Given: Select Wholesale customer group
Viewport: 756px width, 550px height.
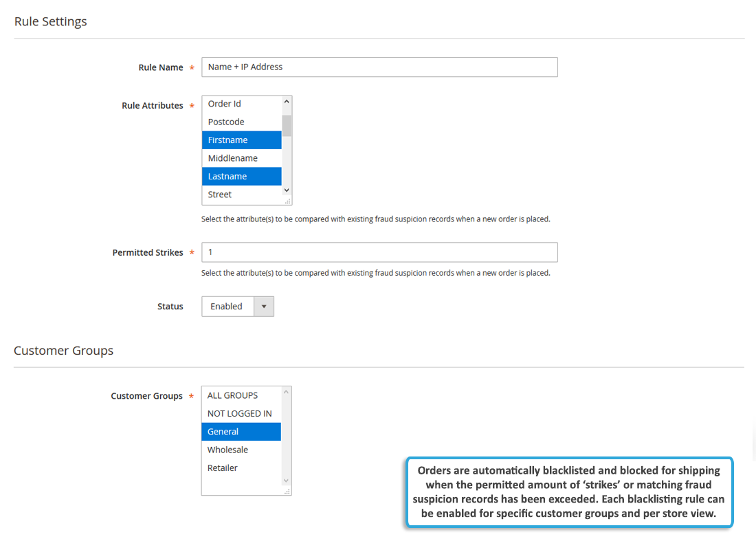Looking at the screenshot, I should (241, 450).
